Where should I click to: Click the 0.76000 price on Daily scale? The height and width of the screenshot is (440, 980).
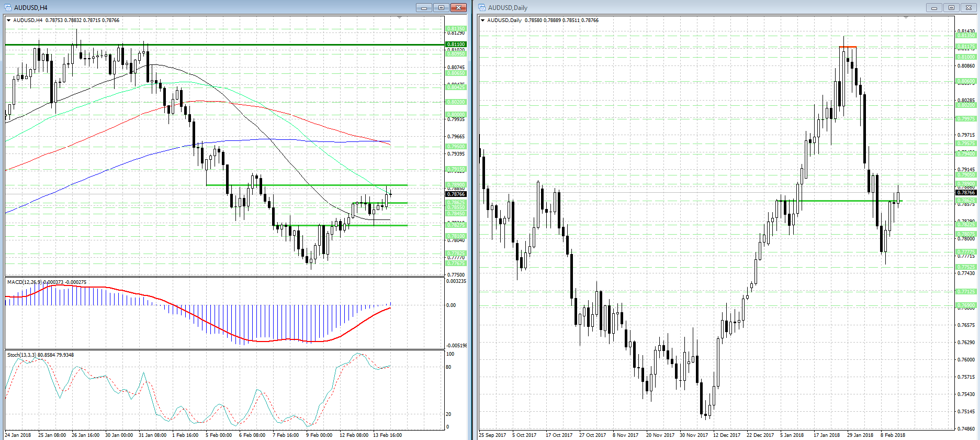point(966,360)
